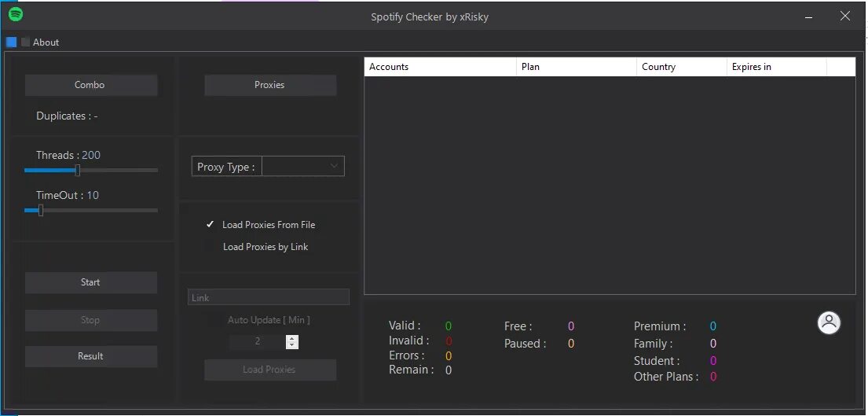Click the 'Threads : 200' label
868x416 pixels.
tap(68, 155)
